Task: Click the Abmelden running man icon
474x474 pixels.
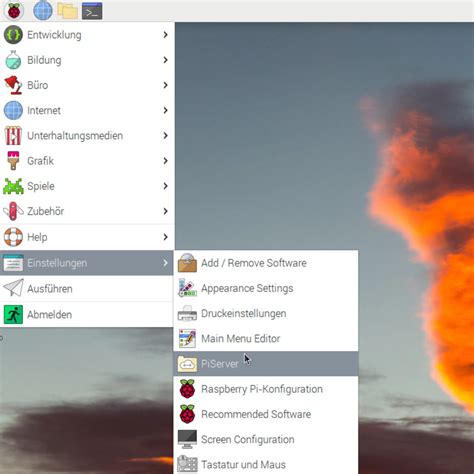Action: tap(13, 314)
